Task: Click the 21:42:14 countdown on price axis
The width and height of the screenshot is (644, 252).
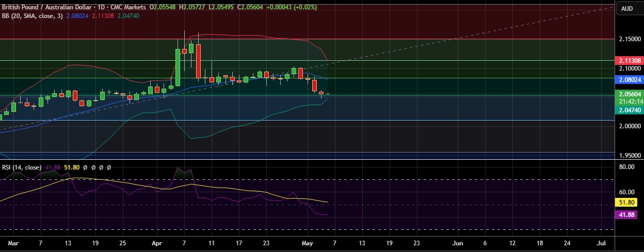Action: (630, 102)
